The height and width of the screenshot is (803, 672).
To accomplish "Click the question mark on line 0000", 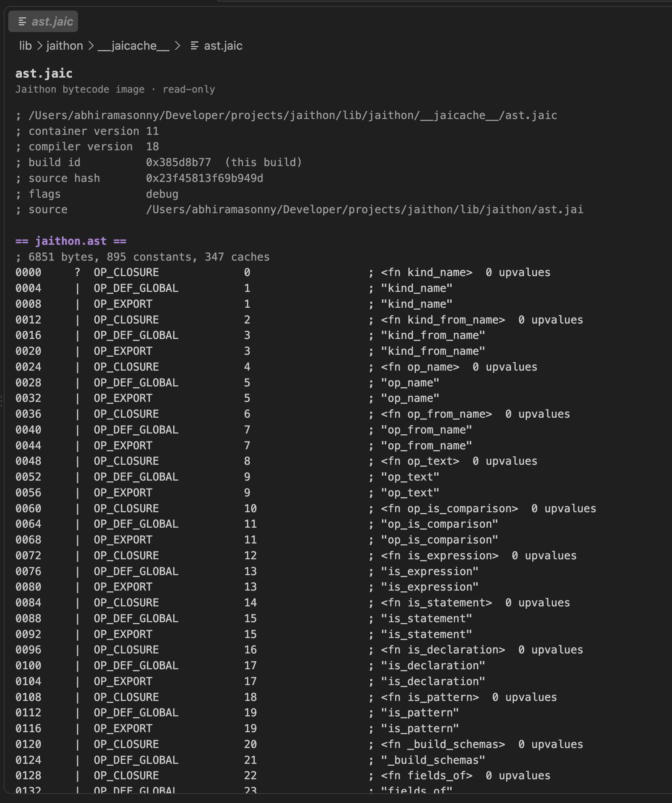I will click(77, 272).
